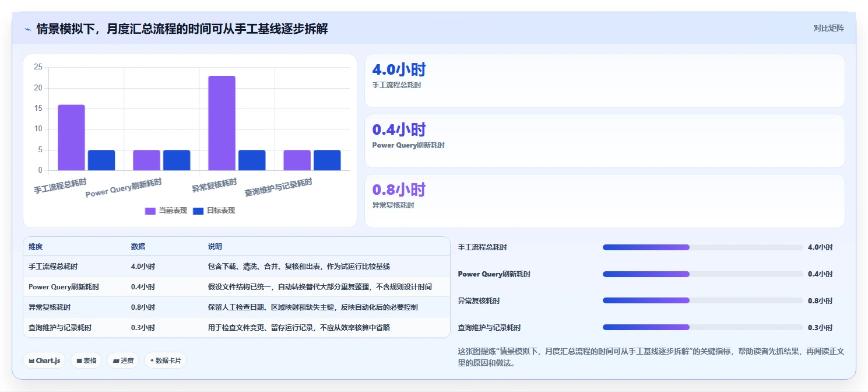Select the 查询维护与记录耗时 table row name
The image size is (868, 392).
click(60, 328)
